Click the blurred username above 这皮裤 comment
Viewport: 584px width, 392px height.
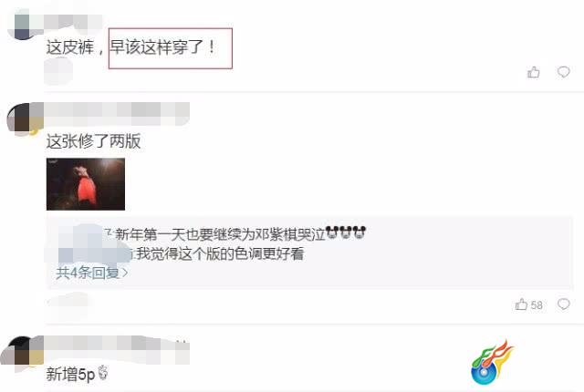[x=73, y=21]
